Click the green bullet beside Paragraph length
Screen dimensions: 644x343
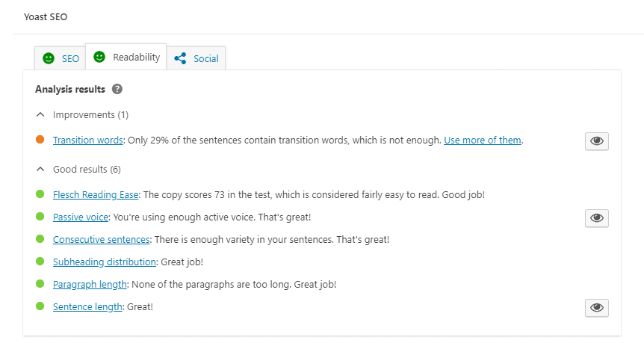(40, 284)
